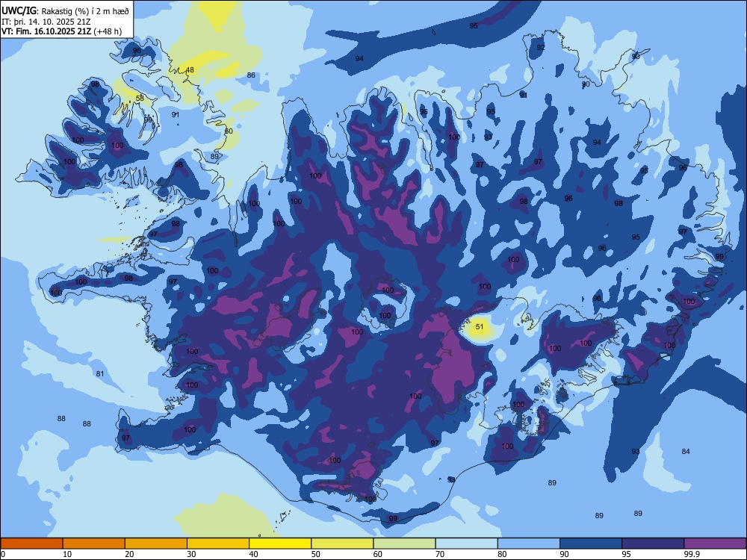Click the '86' value on the map

251,75
